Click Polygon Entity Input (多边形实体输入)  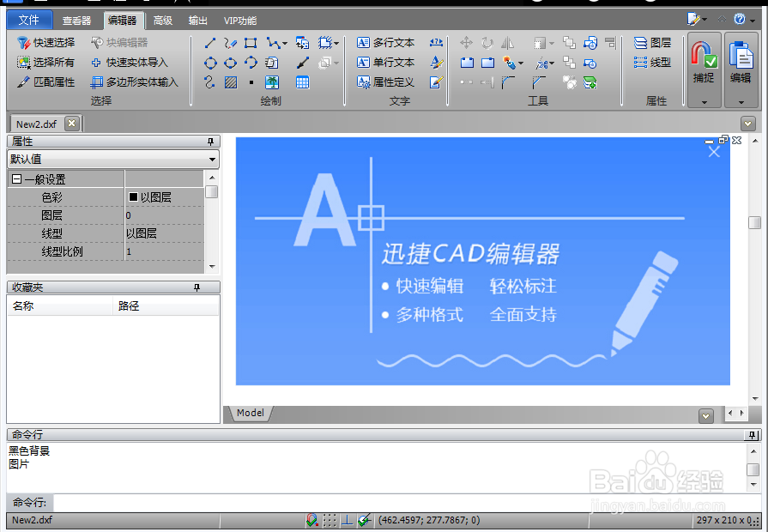pos(135,82)
